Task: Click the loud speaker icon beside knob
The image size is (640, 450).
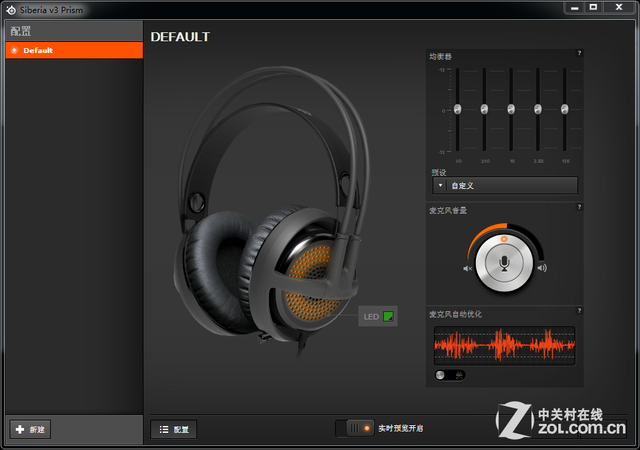Action: 542,268
